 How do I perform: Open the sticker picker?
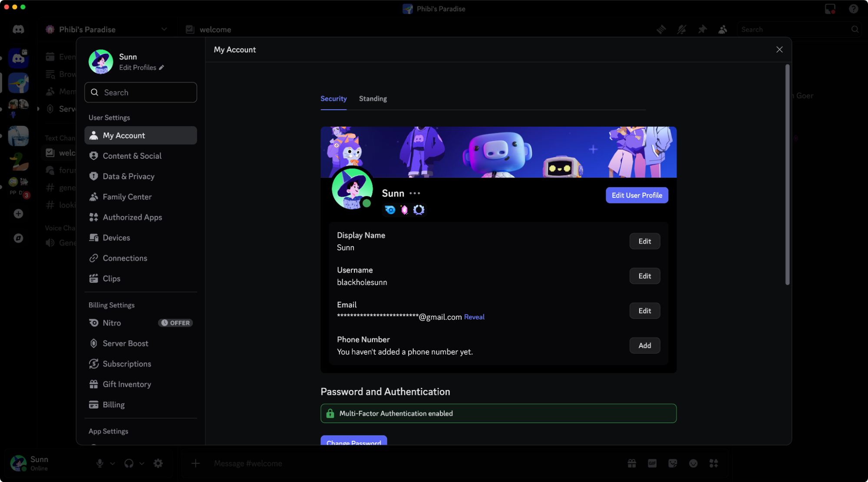pos(673,463)
